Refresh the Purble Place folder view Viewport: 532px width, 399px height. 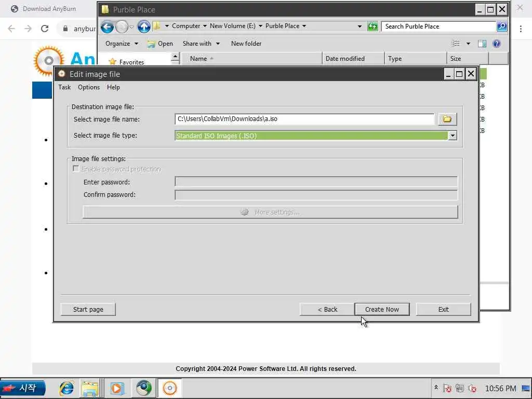coord(373,26)
